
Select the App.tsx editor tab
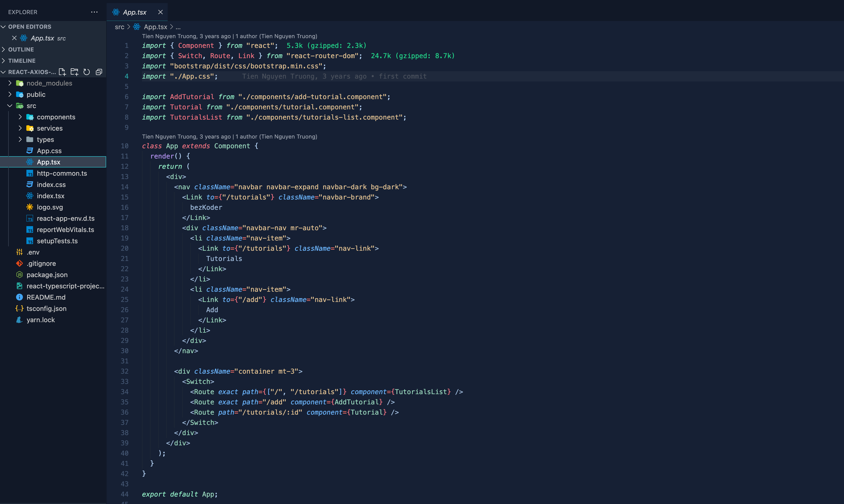click(134, 12)
